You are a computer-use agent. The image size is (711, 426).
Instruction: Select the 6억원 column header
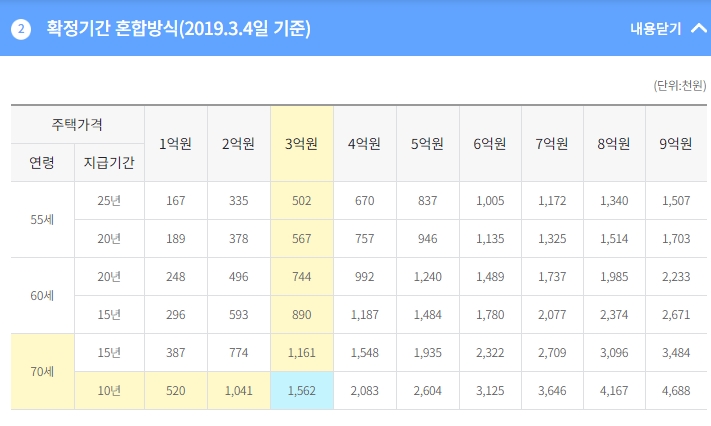490,144
